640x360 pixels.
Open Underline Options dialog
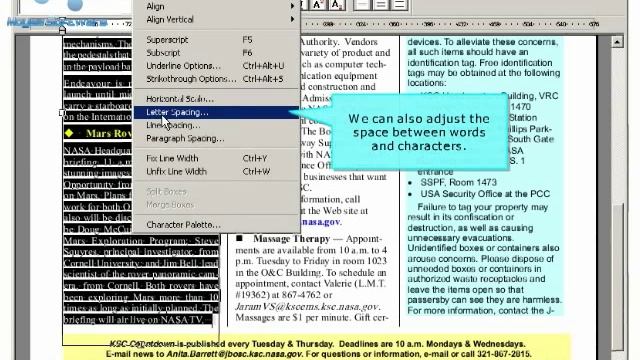[x=217, y=66]
